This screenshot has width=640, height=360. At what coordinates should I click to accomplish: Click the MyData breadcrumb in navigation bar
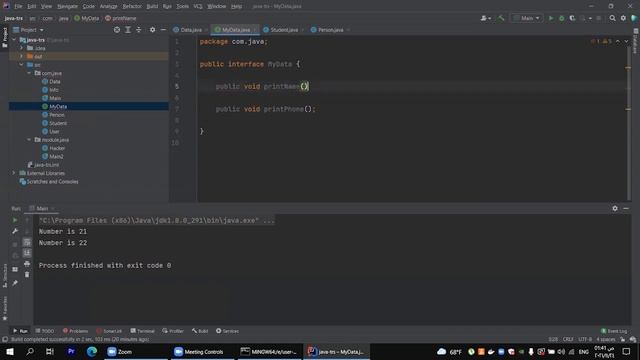(x=87, y=18)
